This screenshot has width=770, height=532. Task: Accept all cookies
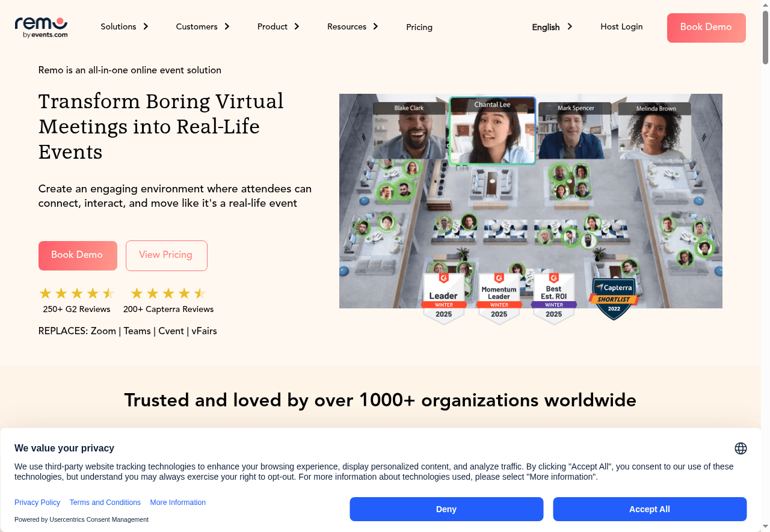650,509
